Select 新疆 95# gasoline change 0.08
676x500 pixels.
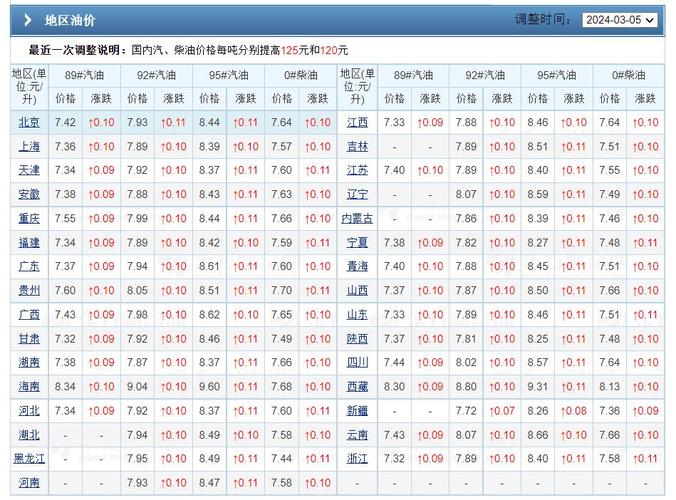tap(574, 411)
